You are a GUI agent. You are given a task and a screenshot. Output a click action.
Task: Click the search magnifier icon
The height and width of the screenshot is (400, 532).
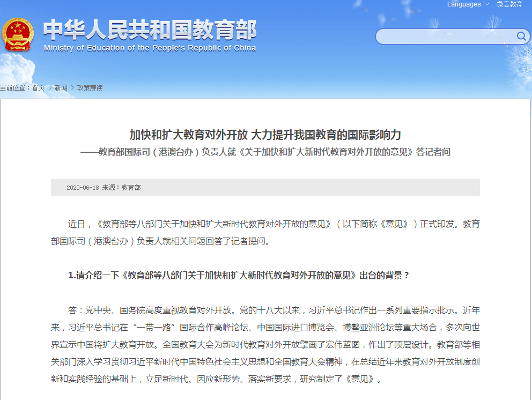click(x=521, y=36)
